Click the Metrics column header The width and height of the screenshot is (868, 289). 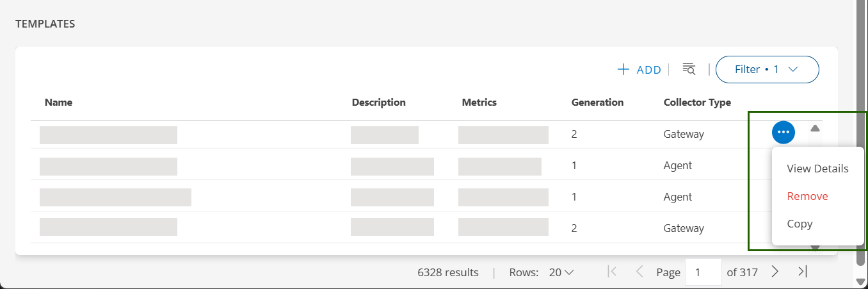pyautogui.click(x=479, y=103)
